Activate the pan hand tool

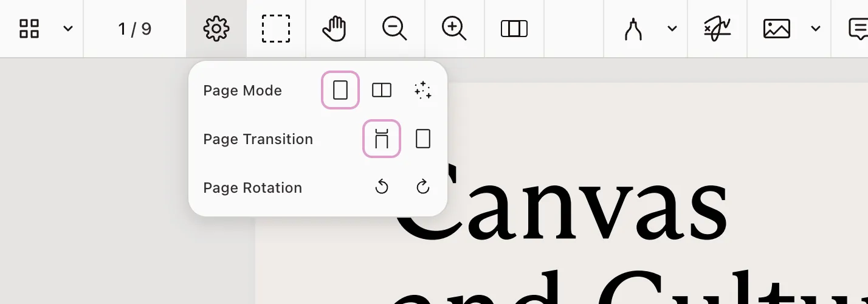(334, 29)
